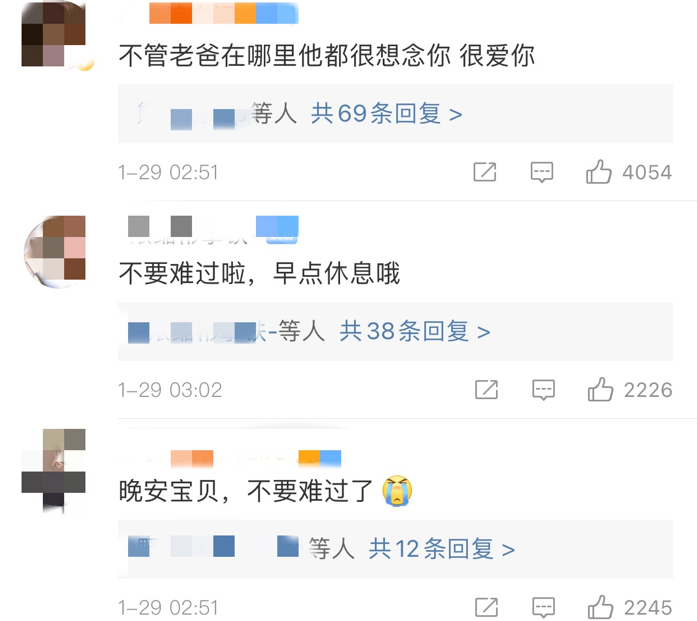This screenshot has height=621, width=697.
Task: Tap reply icon on 2245-like comment
Action: coord(544,607)
